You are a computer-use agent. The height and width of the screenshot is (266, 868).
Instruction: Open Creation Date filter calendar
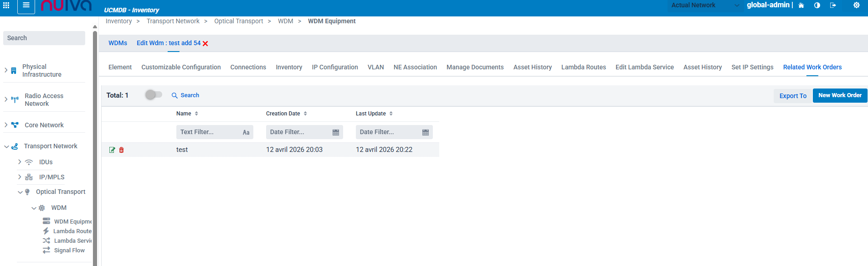[336, 132]
